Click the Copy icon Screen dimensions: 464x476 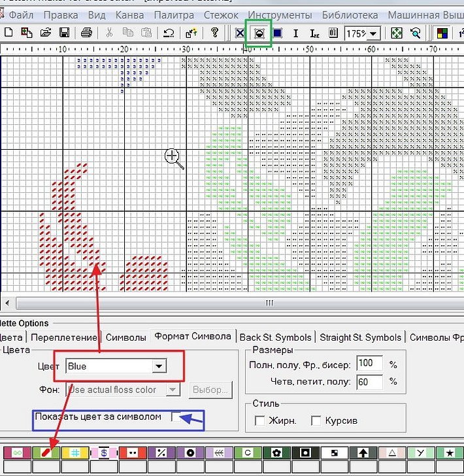point(127,33)
